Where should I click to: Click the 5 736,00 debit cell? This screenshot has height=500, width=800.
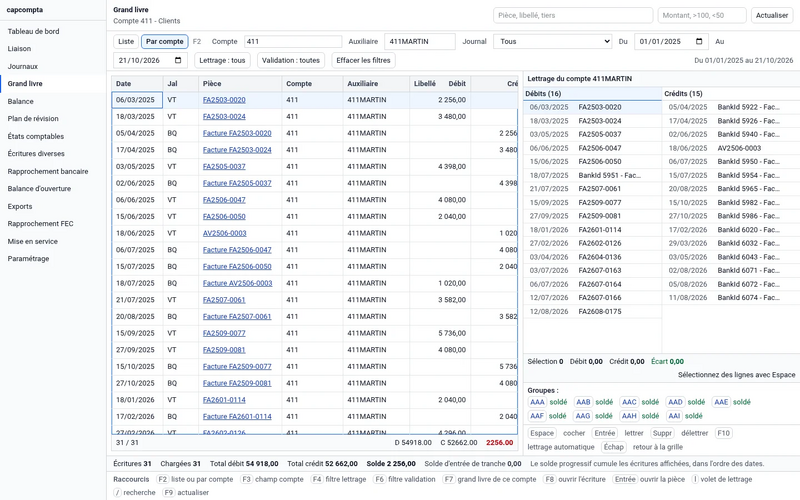[440, 333]
